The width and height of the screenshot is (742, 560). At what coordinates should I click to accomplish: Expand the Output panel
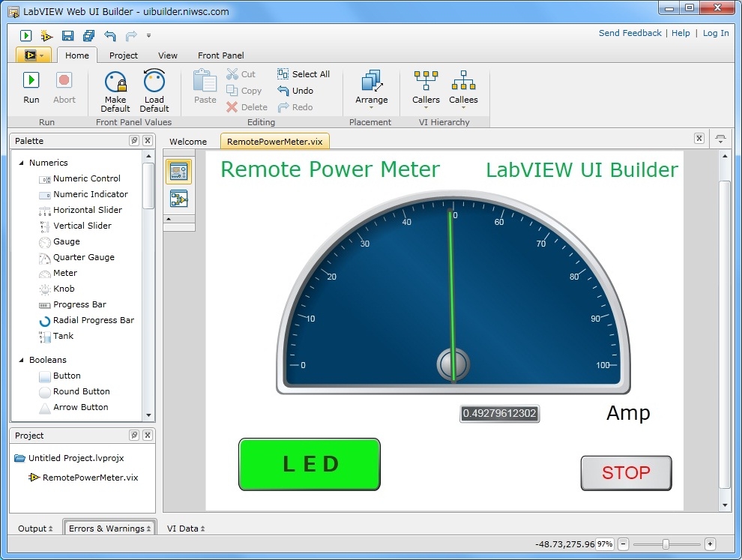35,529
